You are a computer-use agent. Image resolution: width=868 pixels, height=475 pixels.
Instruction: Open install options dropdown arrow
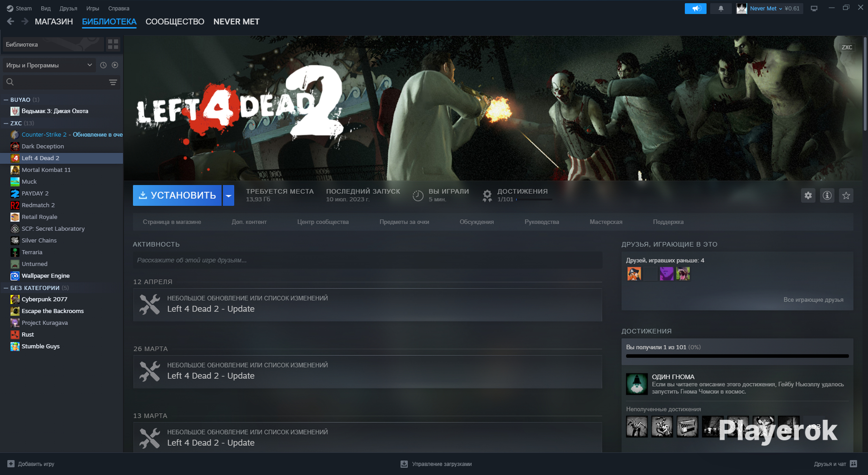228,195
